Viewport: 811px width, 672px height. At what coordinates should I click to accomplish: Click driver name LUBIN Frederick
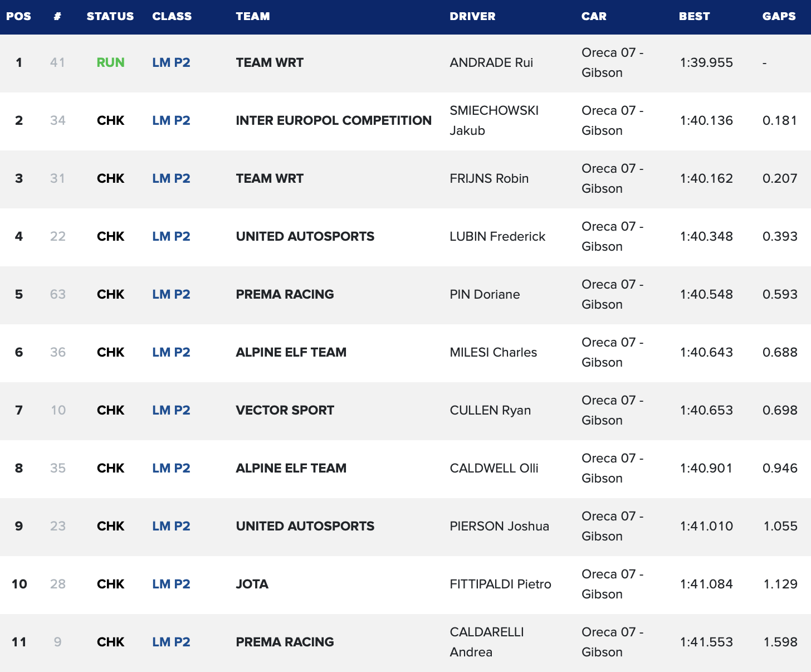[x=497, y=236]
